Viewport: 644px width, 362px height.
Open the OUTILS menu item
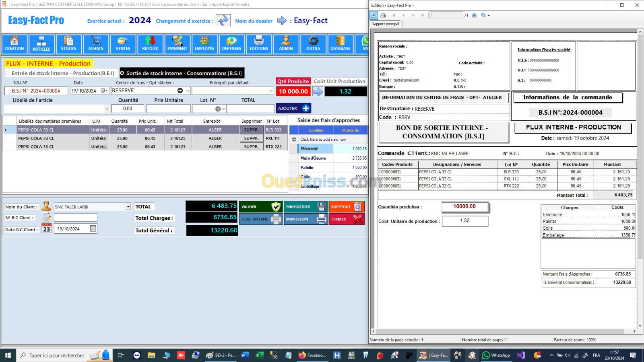tap(313, 44)
